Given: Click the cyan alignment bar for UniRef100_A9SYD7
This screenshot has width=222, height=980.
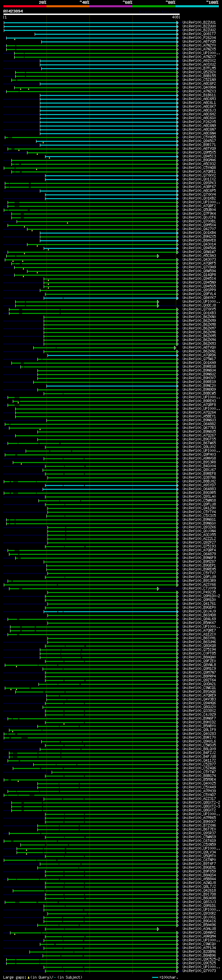Looking at the screenshot, I should [x=111, y=485].
